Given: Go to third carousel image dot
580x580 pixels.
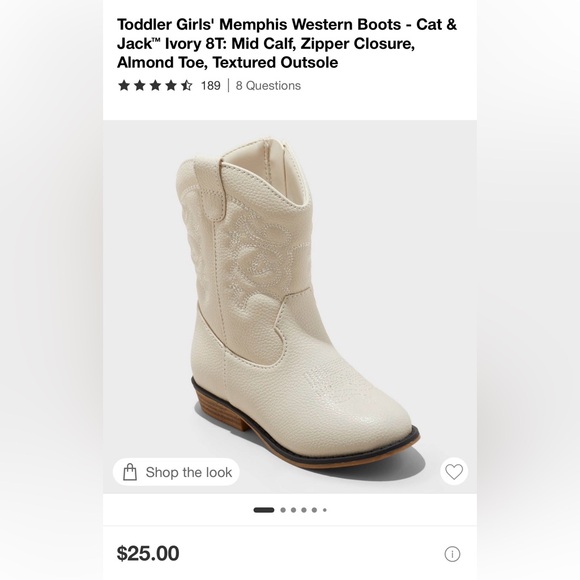Looking at the screenshot, I should point(293,510).
